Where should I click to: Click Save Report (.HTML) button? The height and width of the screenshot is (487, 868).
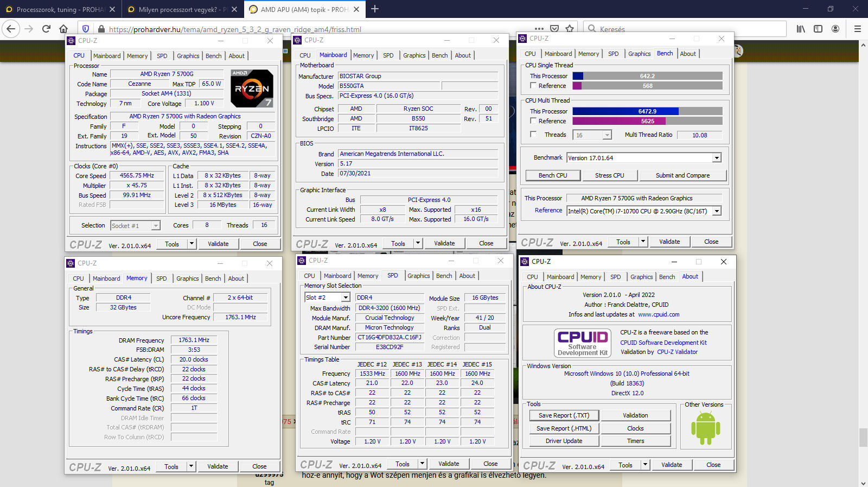(x=564, y=428)
